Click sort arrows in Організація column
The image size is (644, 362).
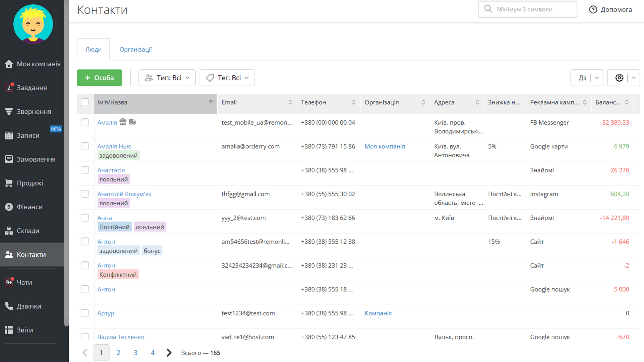tap(423, 102)
